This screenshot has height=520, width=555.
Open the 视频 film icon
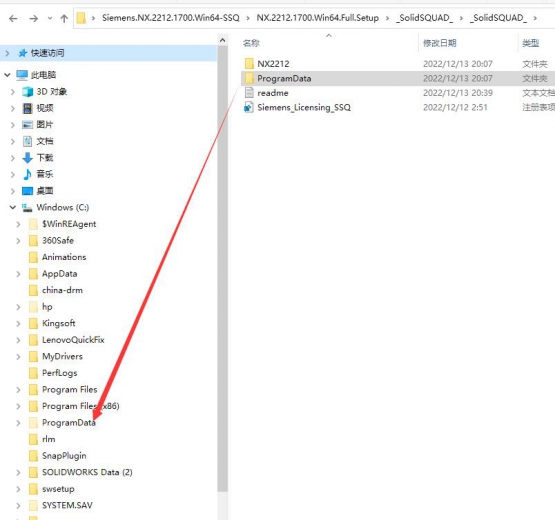click(x=27, y=108)
